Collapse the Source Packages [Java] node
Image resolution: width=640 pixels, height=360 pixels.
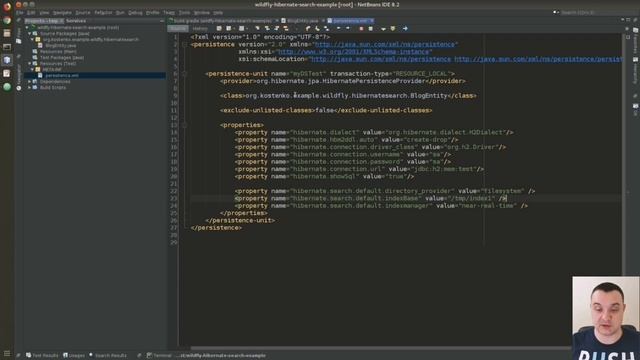click(x=30, y=34)
